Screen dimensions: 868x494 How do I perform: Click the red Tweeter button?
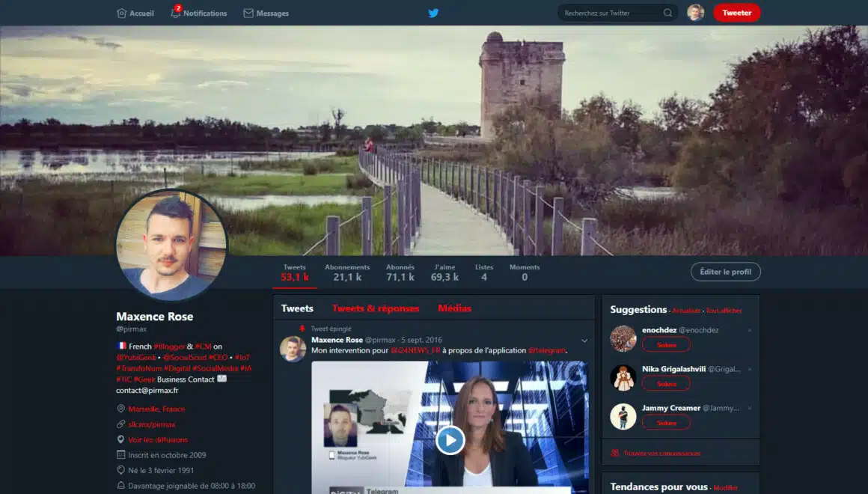(736, 13)
